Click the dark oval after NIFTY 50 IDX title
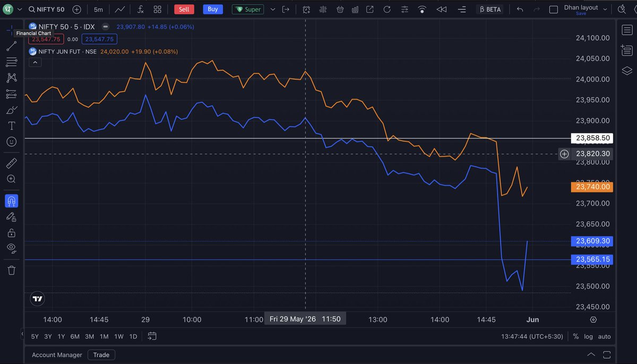The image size is (637, 364). tap(106, 27)
